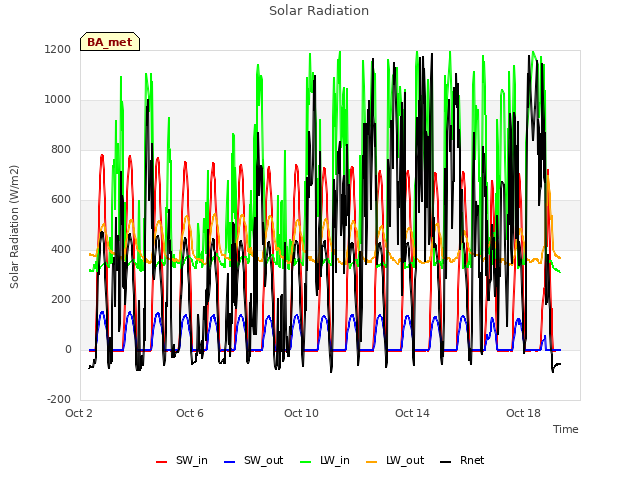Viewport: 640px width, 480px height.
Task: Click the 400 y-axis tick label
Action: (x=61, y=249)
